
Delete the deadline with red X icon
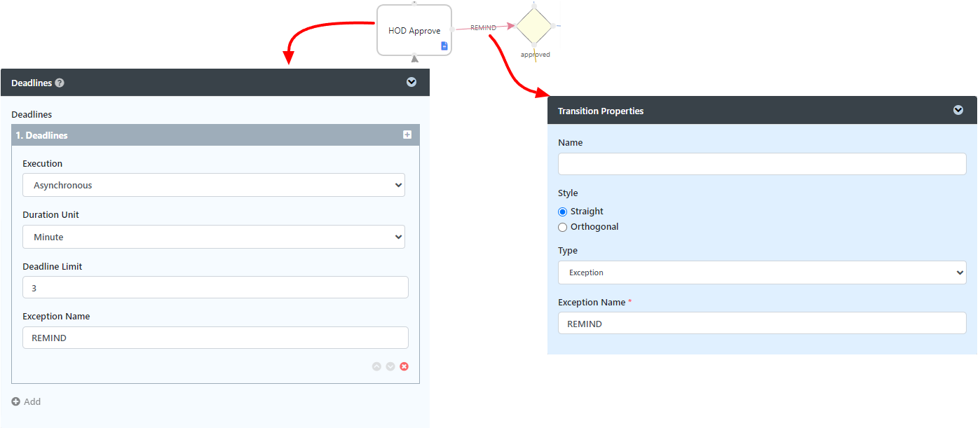click(404, 366)
